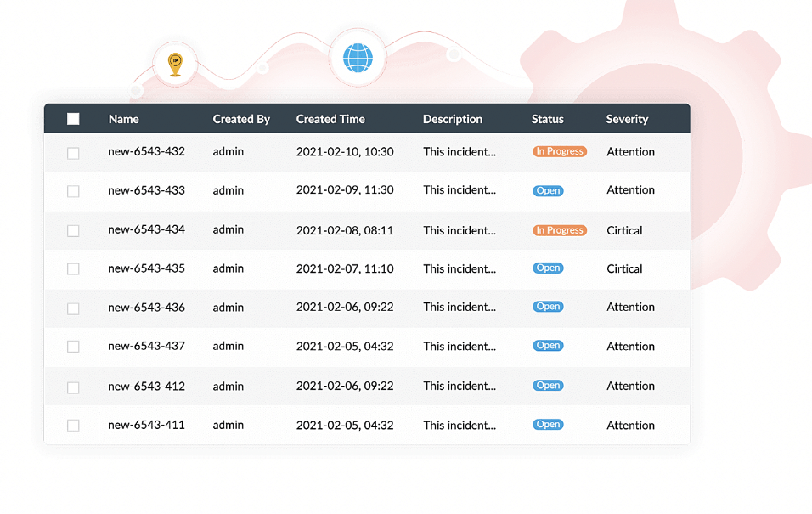
Task: Click admin in the new-6543-412 row
Action: 228,386
